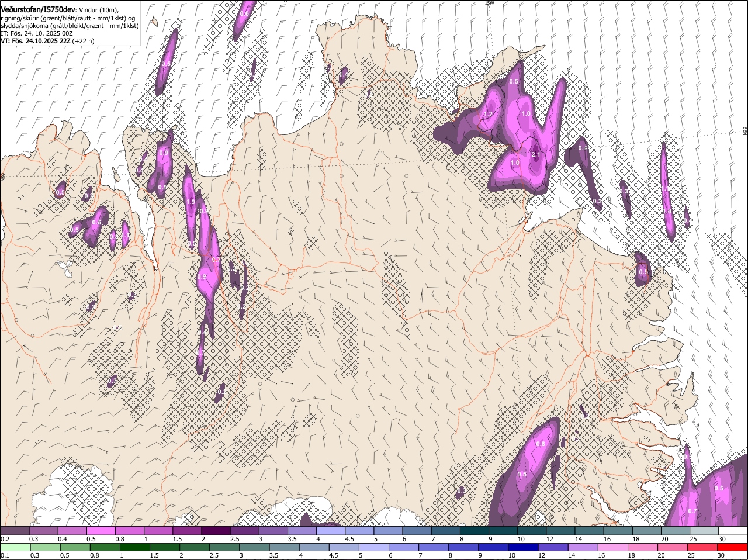Click the 2.1 precipitation value on the map
Screen dimensions: 748x560
(536, 154)
